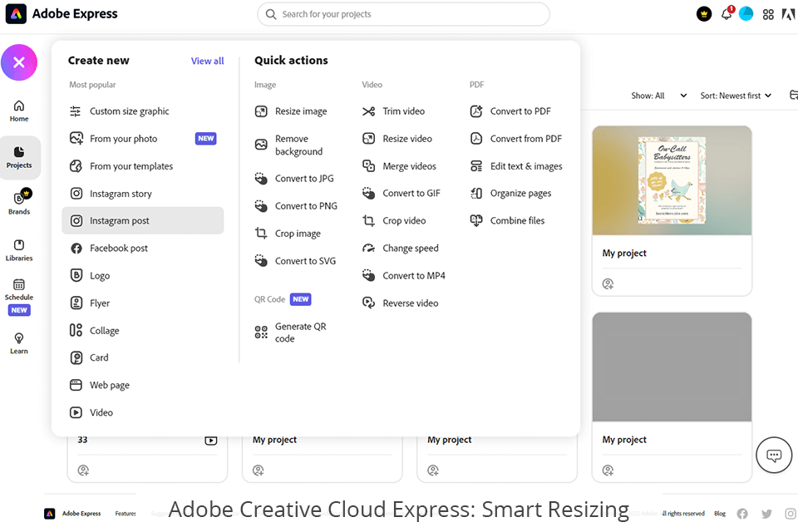Select Remove background quick action

click(289, 145)
